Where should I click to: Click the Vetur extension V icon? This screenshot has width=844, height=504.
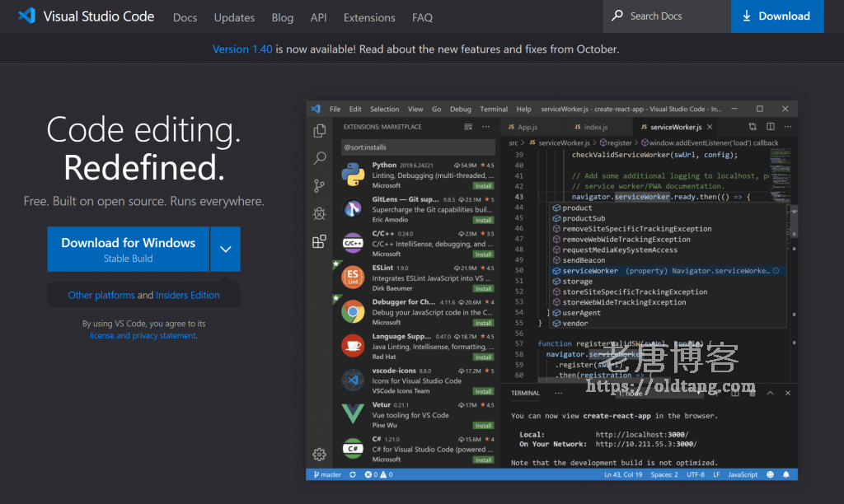pos(353,413)
